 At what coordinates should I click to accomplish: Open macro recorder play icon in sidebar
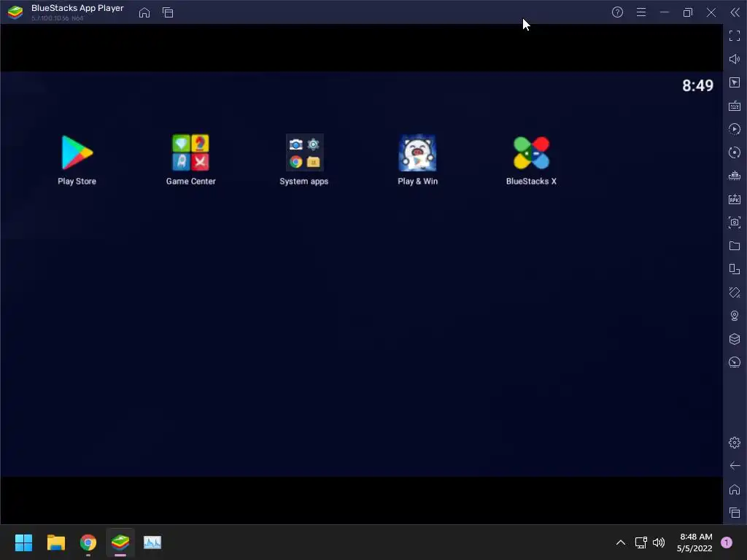click(735, 129)
